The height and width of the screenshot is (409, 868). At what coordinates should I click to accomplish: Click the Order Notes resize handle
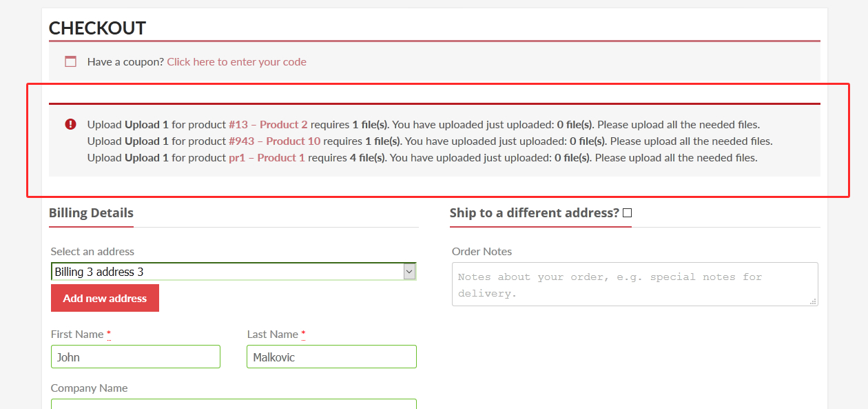point(813,301)
